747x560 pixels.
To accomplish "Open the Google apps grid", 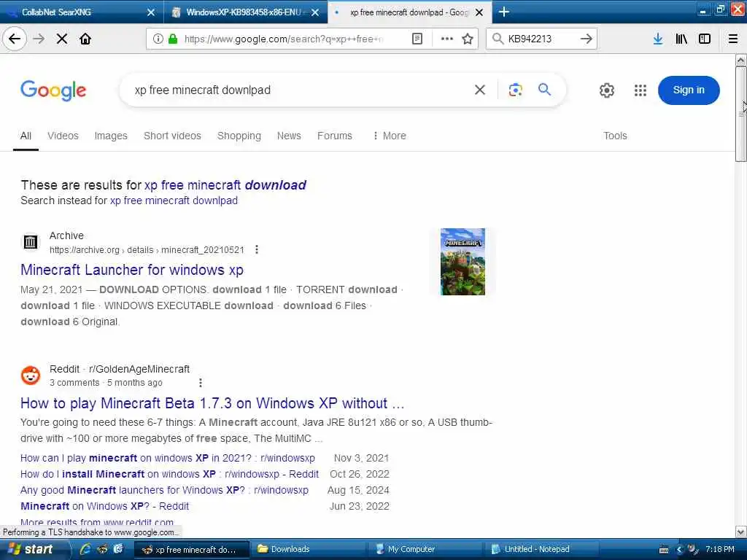I will point(640,90).
